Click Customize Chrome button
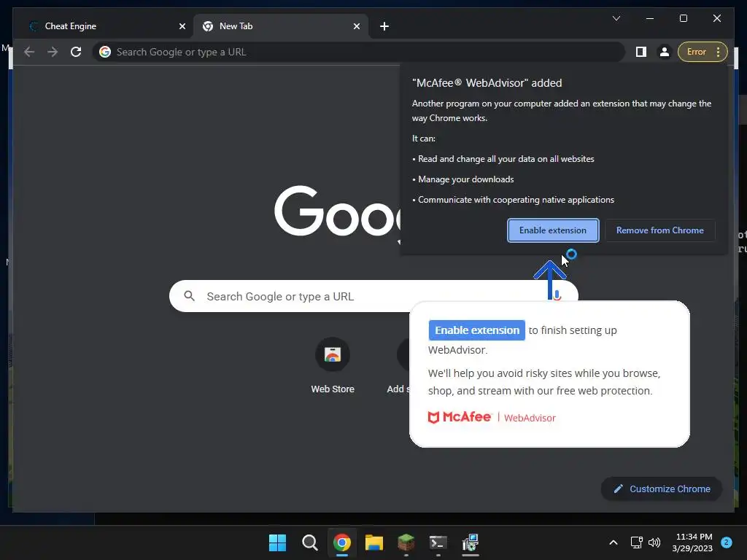This screenshot has width=747, height=560. coord(662,489)
